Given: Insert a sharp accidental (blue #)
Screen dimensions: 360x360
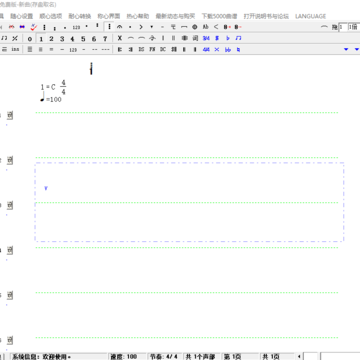Looking at the screenshot, I should point(217,38).
